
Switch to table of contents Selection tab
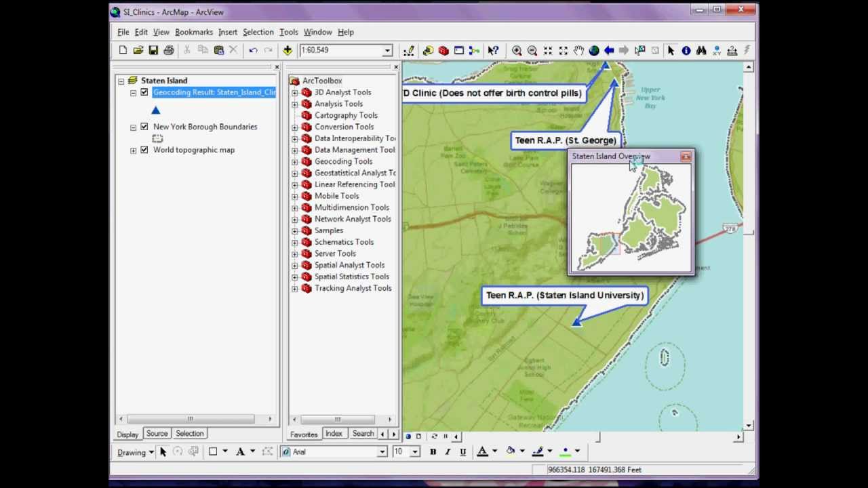tap(189, 434)
